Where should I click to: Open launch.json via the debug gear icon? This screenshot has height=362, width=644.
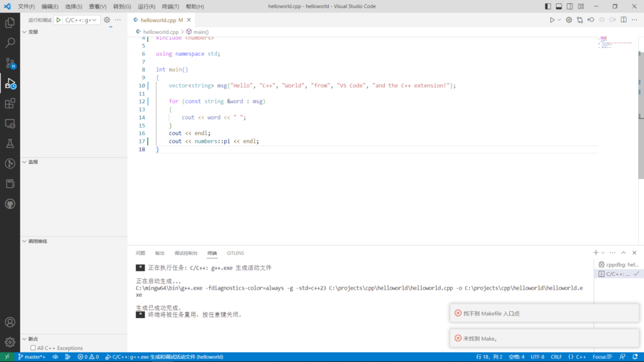107,20
